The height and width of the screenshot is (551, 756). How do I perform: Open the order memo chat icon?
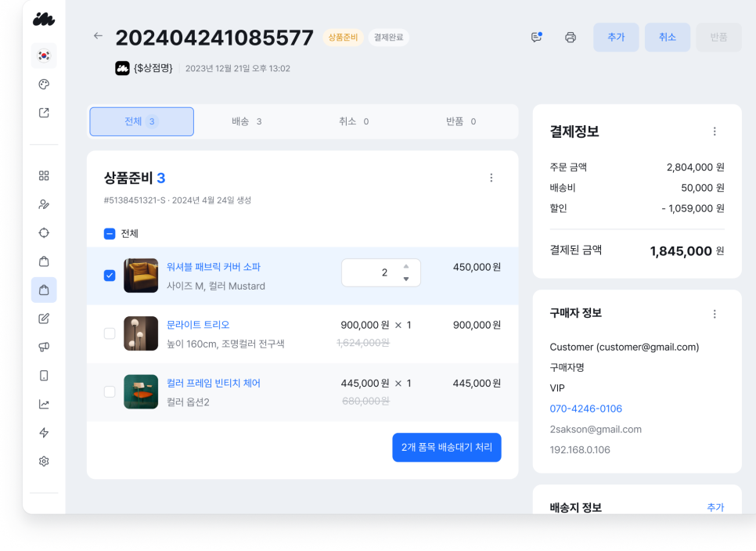click(x=537, y=37)
